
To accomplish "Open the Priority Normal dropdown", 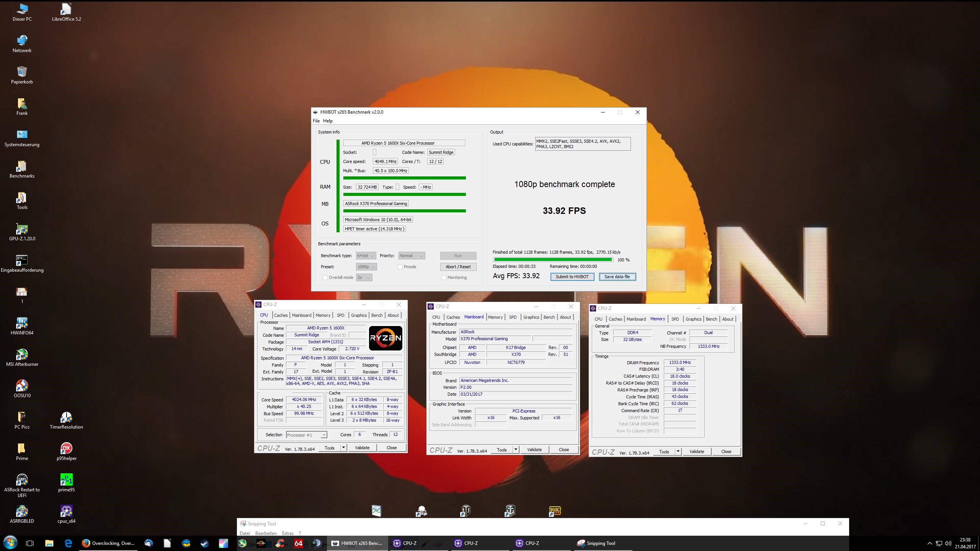I will click(412, 256).
